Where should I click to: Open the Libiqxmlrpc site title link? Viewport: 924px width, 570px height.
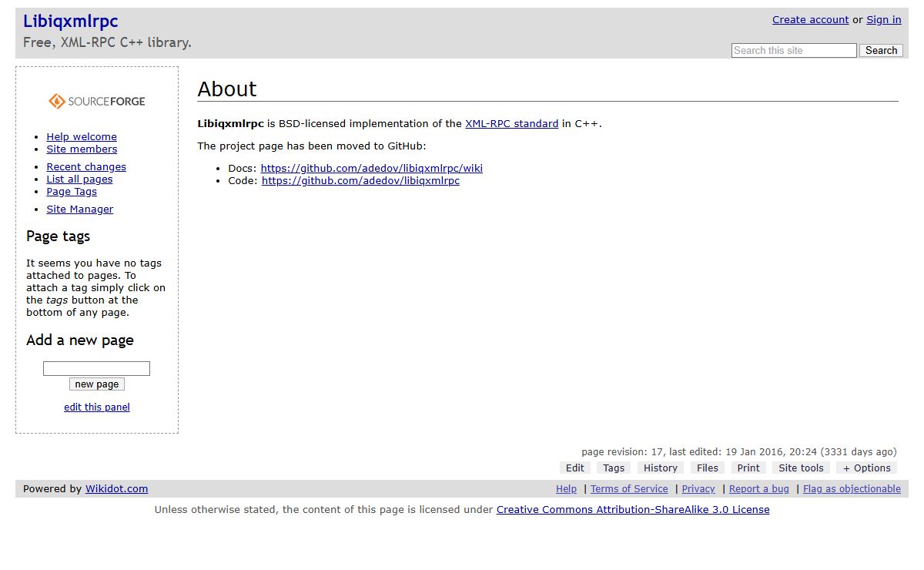[x=71, y=22]
